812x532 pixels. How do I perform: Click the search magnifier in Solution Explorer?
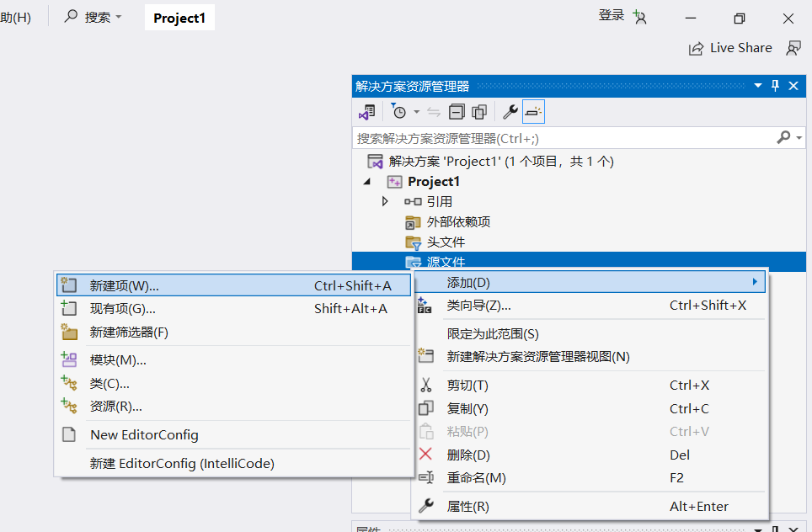click(783, 137)
